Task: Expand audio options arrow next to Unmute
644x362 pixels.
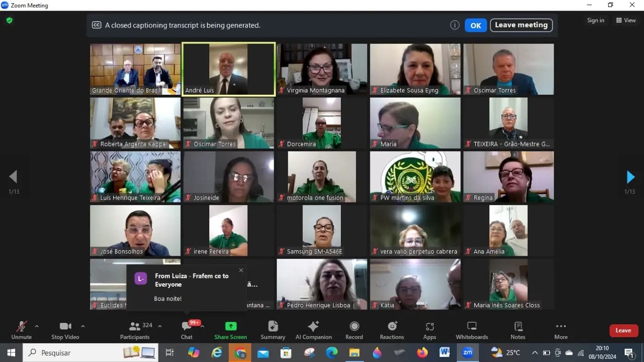Action: coord(37,326)
